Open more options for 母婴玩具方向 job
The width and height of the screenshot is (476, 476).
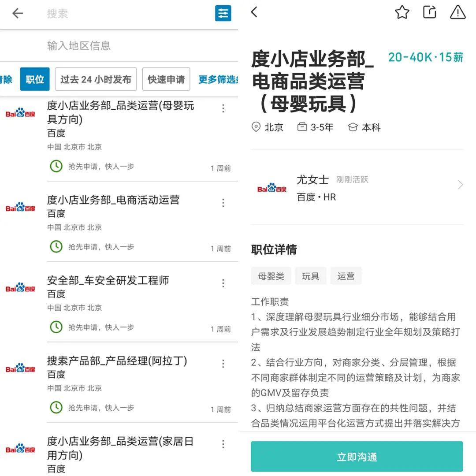[x=223, y=108]
